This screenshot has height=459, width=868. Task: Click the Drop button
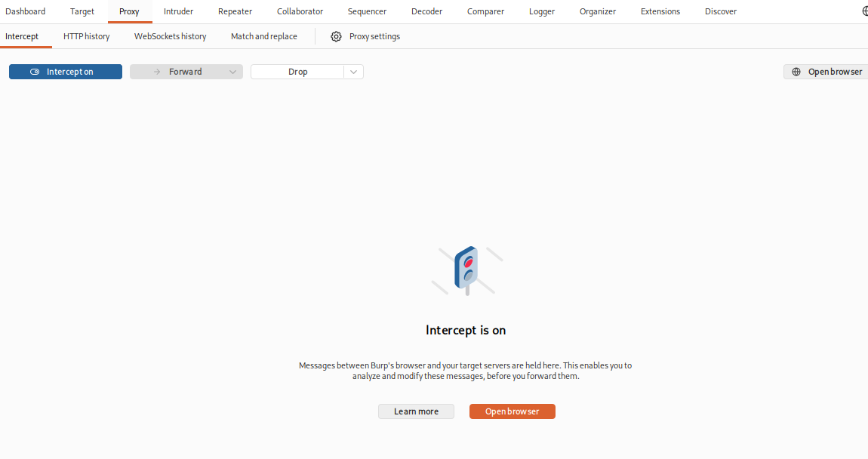(x=297, y=72)
